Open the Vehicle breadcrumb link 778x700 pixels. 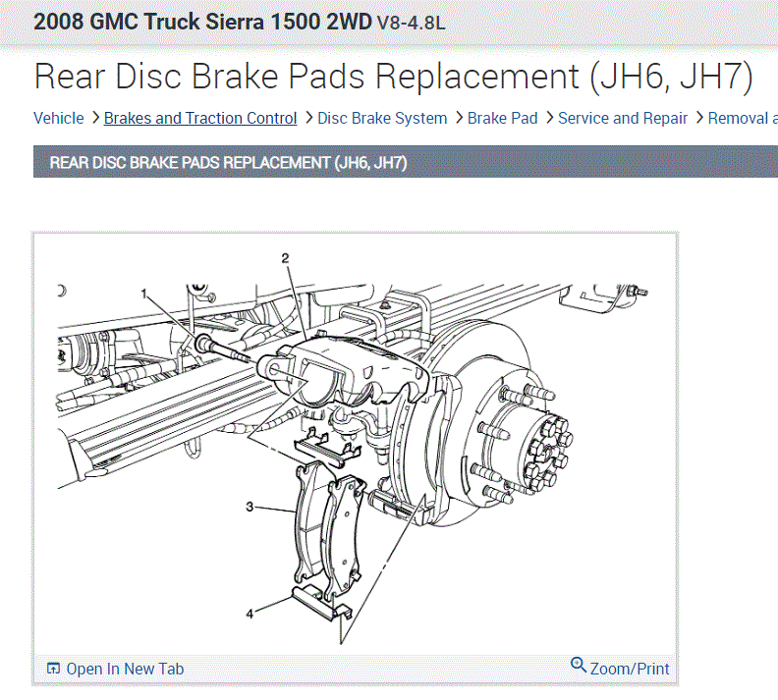(x=59, y=119)
